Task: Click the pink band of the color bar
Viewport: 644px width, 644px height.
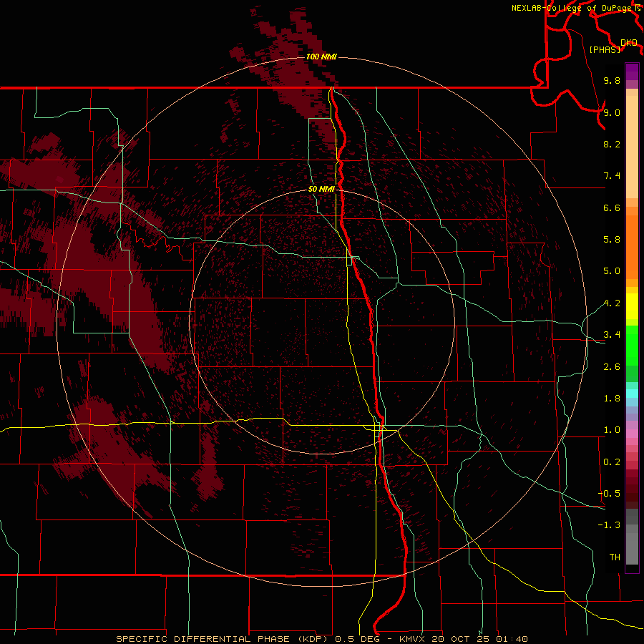Action: click(632, 434)
